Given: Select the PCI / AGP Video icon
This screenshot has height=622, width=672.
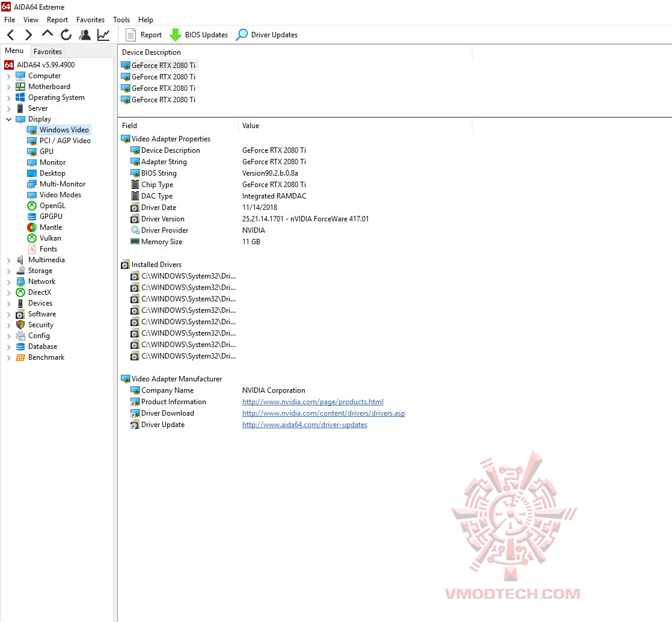Looking at the screenshot, I should pos(32,141).
